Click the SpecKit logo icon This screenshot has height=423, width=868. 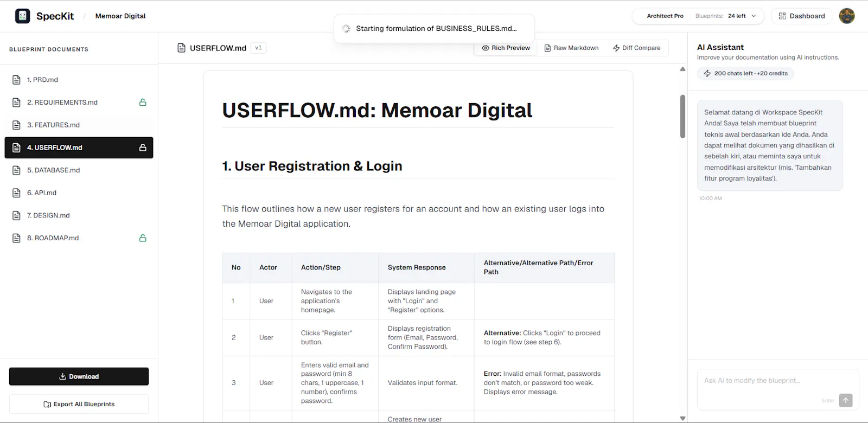coord(23,16)
